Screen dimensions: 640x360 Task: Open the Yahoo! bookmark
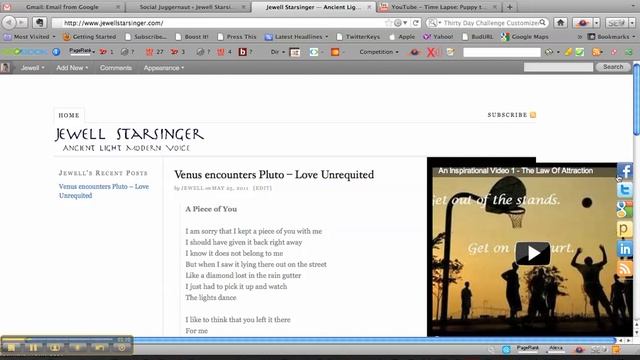point(438,37)
